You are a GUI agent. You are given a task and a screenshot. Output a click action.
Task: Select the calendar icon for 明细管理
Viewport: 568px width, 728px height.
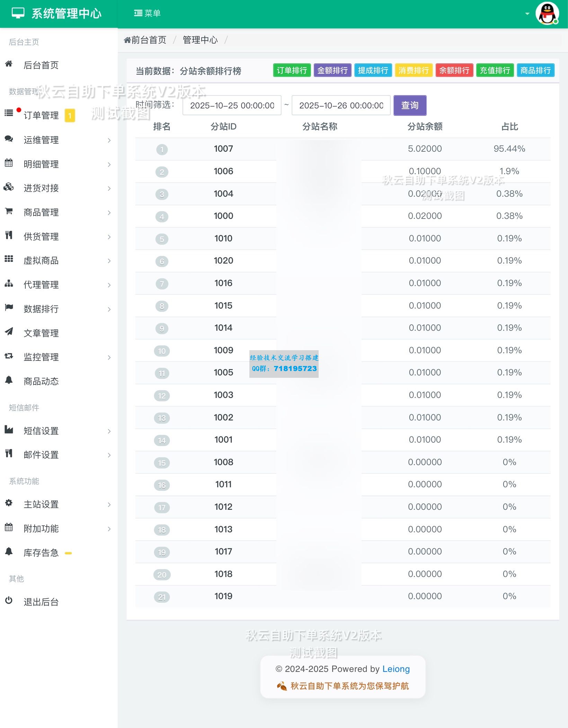pyautogui.click(x=9, y=164)
